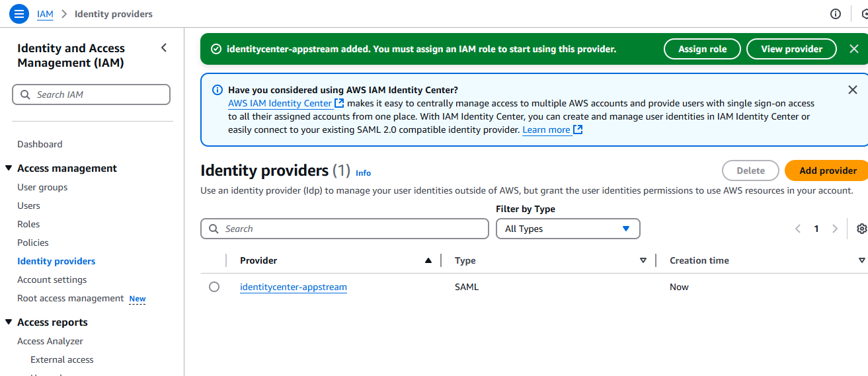Screen dimensions: 868x376
Task: Open Roles in the sidebar
Action: coord(28,224)
